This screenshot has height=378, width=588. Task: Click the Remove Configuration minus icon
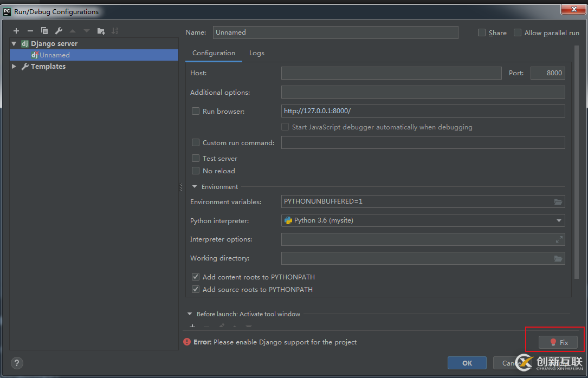(30, 31)
